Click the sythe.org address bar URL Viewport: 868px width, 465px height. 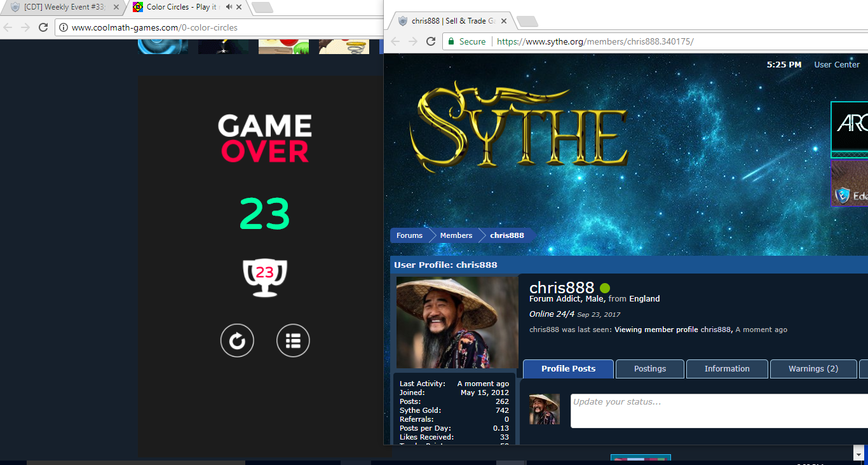(x=595, y=41)
